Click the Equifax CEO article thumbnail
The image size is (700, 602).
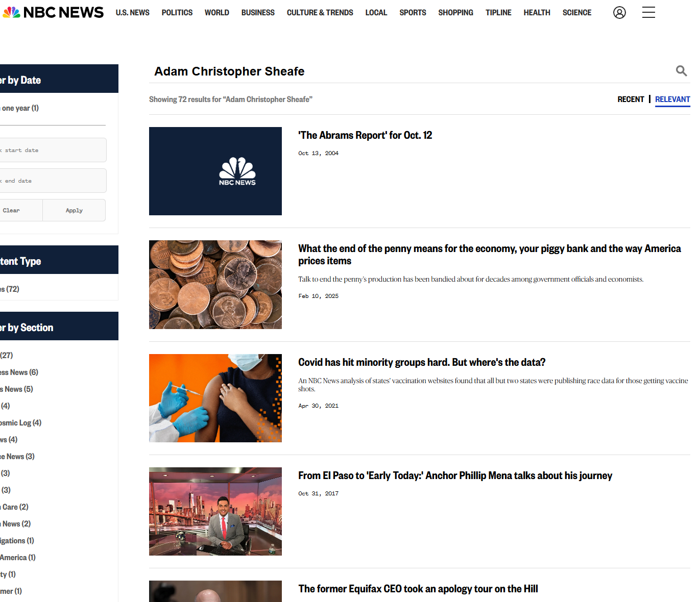[x=215, y=591]
